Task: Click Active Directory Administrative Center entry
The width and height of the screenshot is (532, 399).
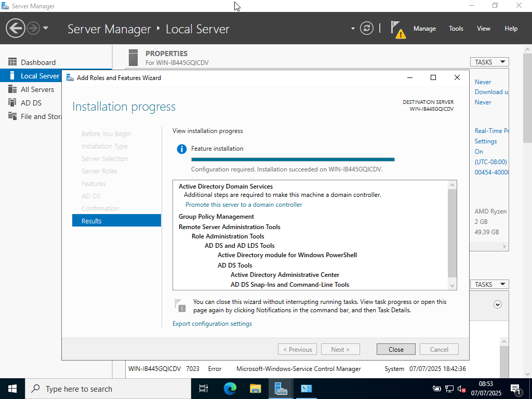Action: [x=285, y=275]
